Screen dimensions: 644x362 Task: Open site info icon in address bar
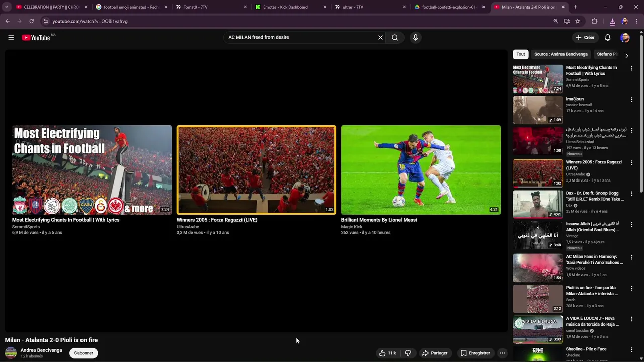pos(46,21)
